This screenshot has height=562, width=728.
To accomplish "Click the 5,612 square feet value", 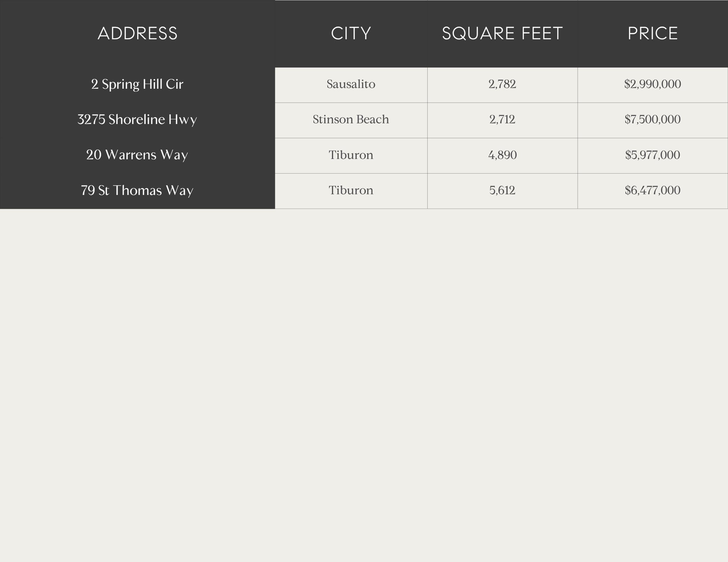I will click(502, 191).
